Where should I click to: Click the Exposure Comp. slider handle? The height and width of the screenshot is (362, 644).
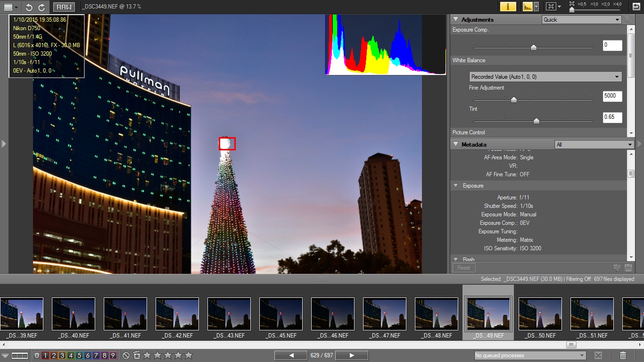(x=533, y=47)
